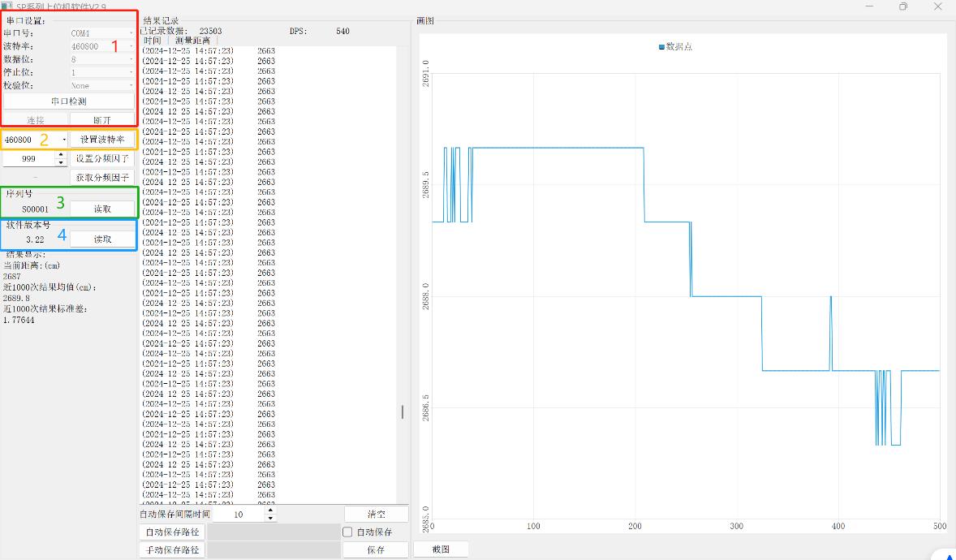The width and height of the screenshot is (956, 560).
Task: Click the 清空 button to clear records
Action: click(376, 514)
